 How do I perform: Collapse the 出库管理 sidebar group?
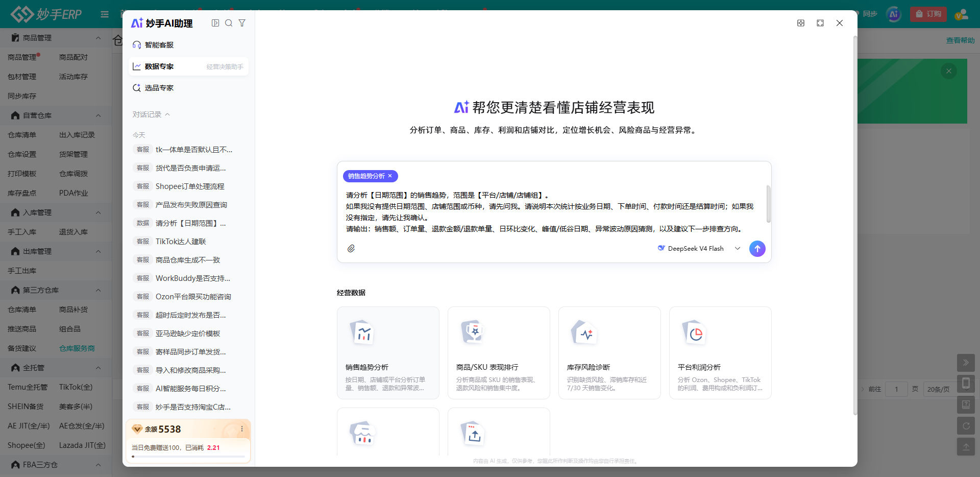point(98,251)
